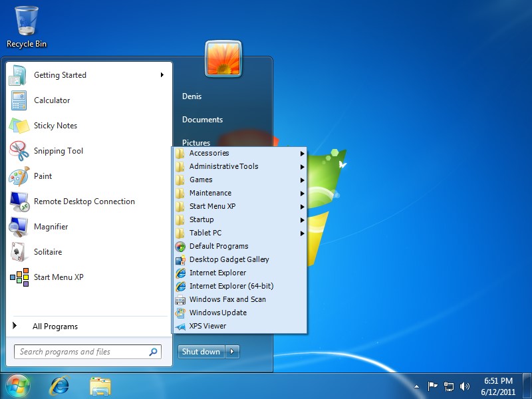
Task: Click the Default Programs icon
Action: click(x=180, y=246)
